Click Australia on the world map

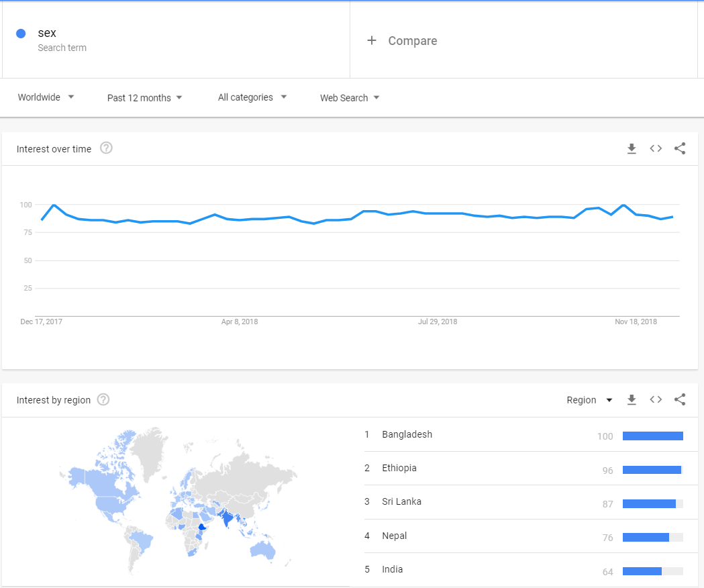(x=263, y=550)
